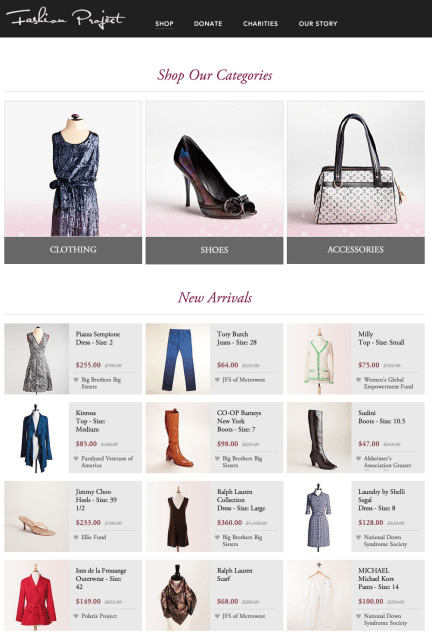
Task: Click heart icon under Ralph Lauren Scarf price
Action: 217,616
